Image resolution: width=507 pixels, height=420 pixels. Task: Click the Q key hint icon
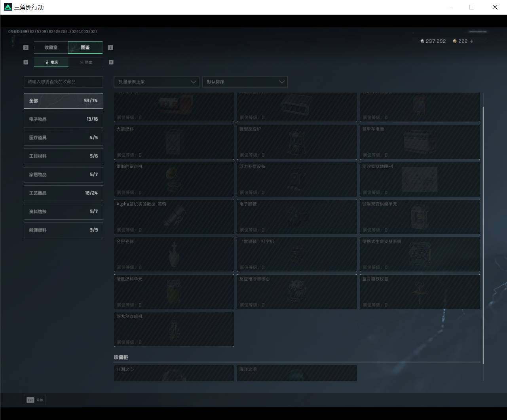point(26,48)
